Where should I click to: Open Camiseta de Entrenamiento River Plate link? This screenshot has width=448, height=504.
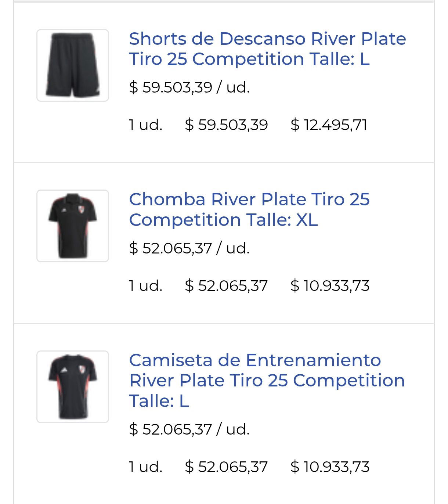(x=267, y=380)
